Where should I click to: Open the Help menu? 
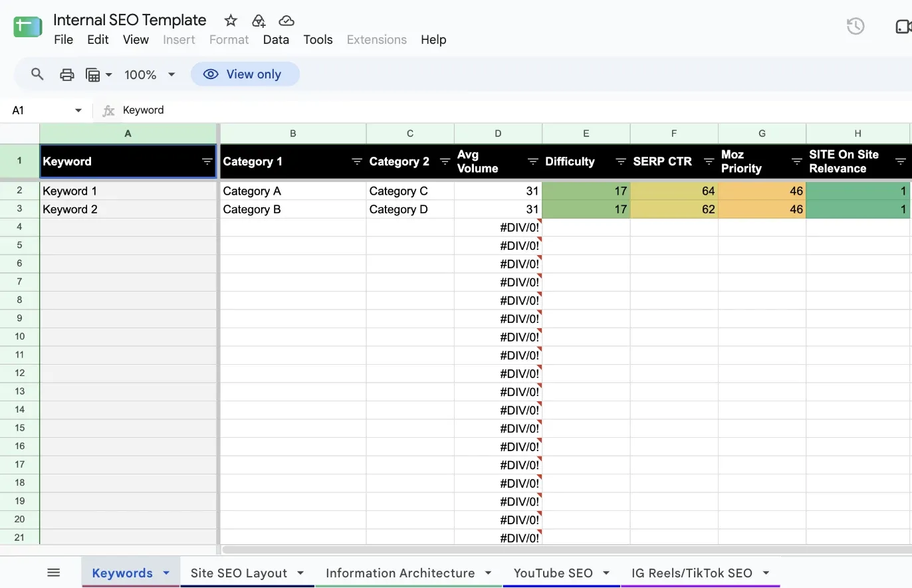point(433,40)
